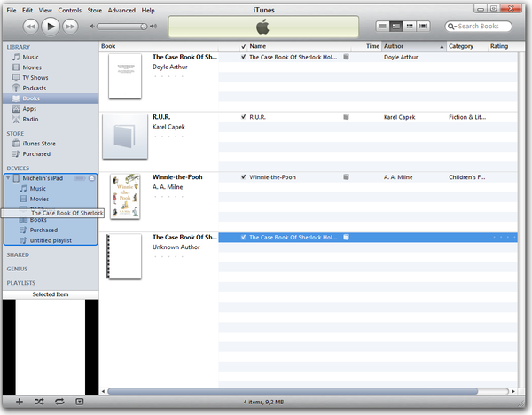Select the R.U.R. cover thumbnail

(x=125, y=137)
